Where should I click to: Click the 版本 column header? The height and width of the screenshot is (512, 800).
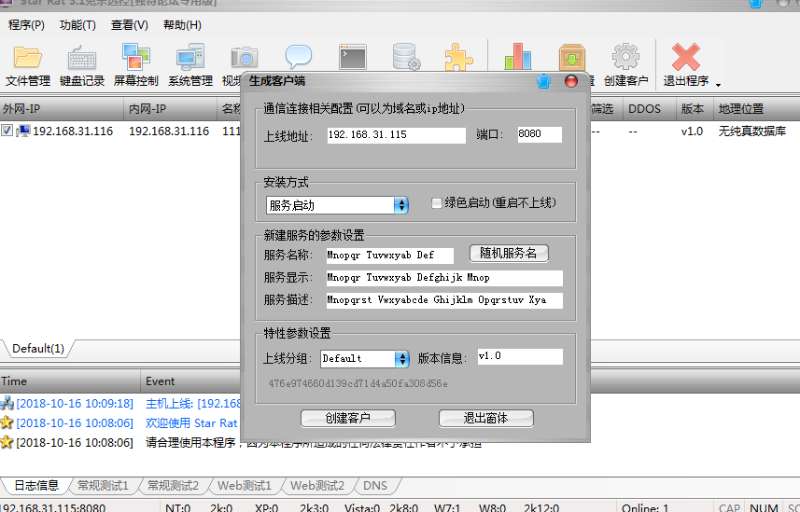pos(694,109)
